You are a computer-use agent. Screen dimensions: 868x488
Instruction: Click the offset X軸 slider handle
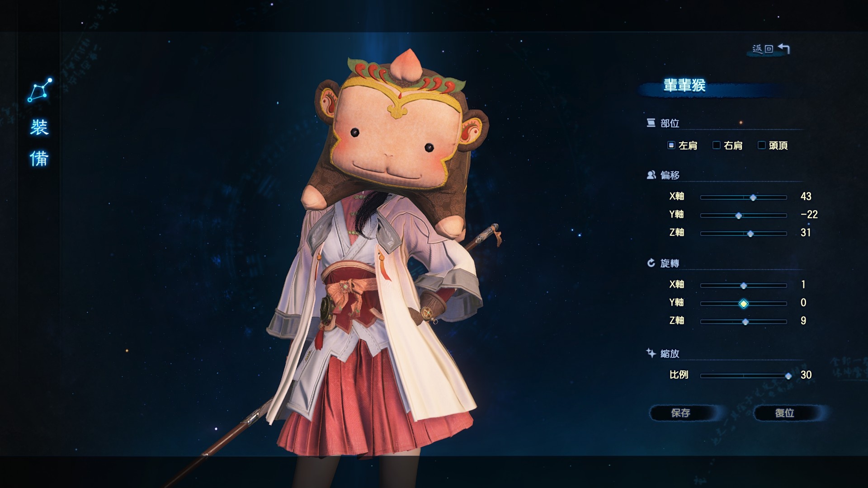tap(753, 197)
